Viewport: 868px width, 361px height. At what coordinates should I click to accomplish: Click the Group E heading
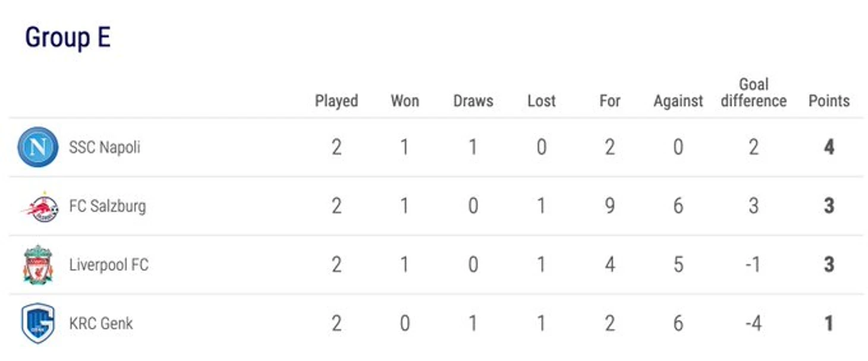[x=68, y=39]
